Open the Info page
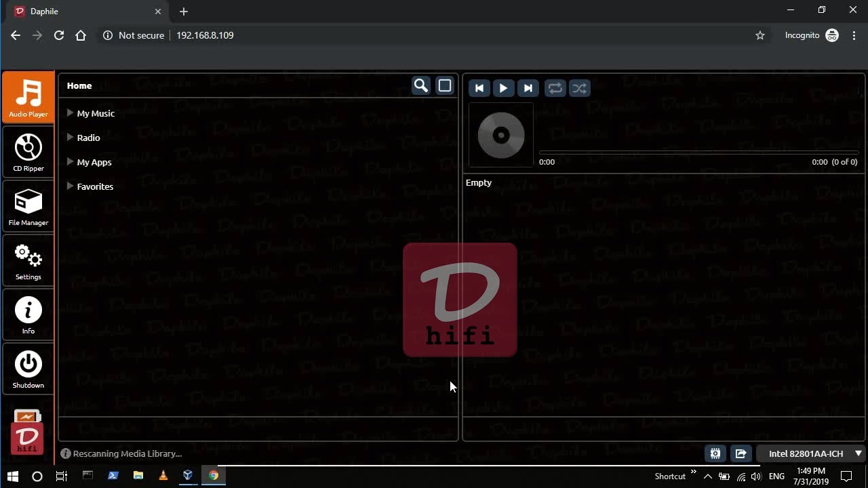The width and height of the screenshot is (868, 488). (x=28, y=314)
